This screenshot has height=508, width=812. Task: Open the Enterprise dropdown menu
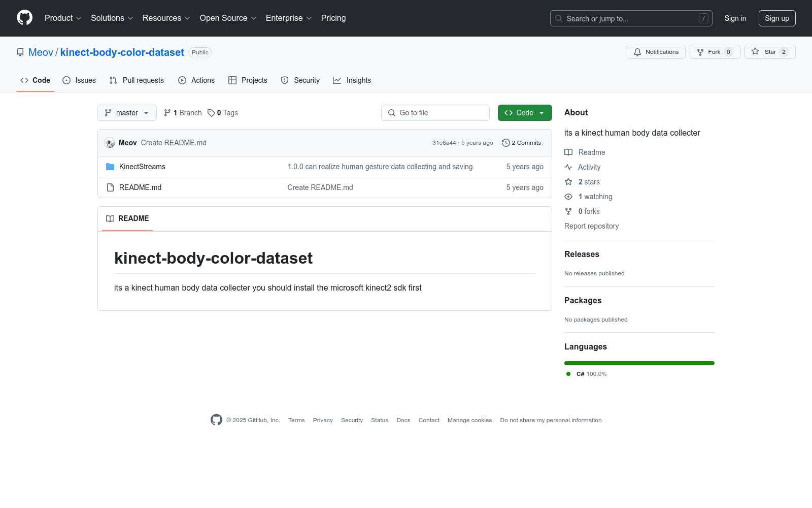click(289, 18)
